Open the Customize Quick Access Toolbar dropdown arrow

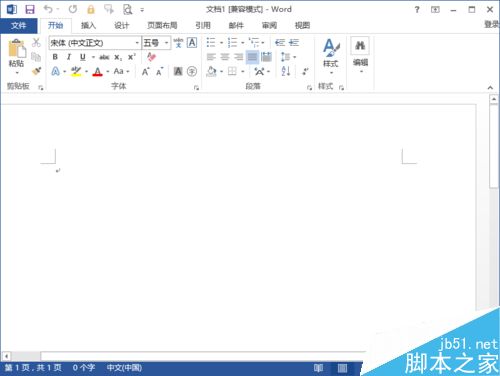pyautogui.click(x=142, y=10)
